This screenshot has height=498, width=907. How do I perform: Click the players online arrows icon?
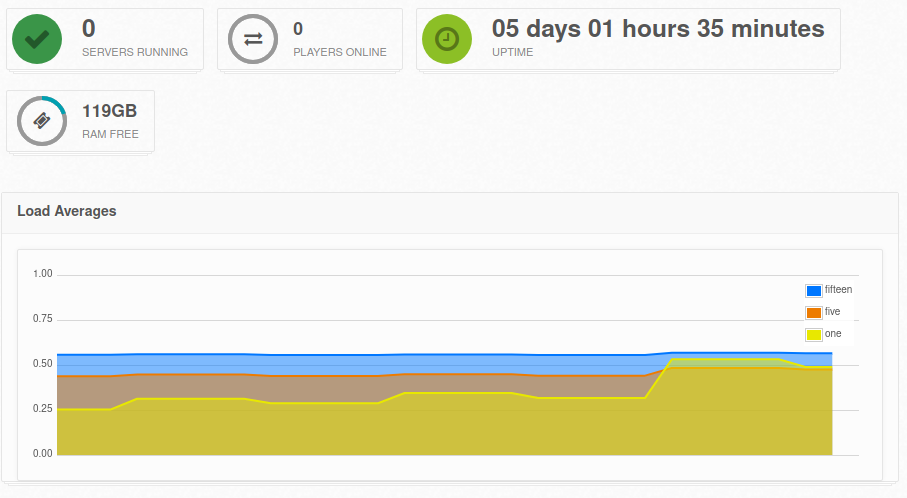tap(253, 39)
